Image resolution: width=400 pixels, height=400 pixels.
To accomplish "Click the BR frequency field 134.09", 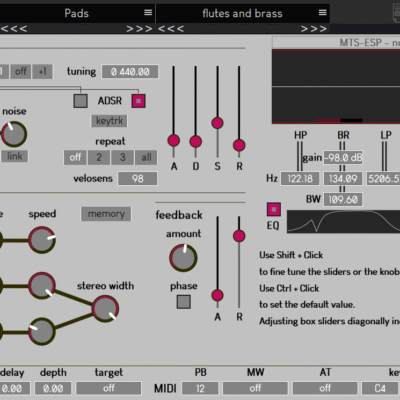I will coord(343,179).
